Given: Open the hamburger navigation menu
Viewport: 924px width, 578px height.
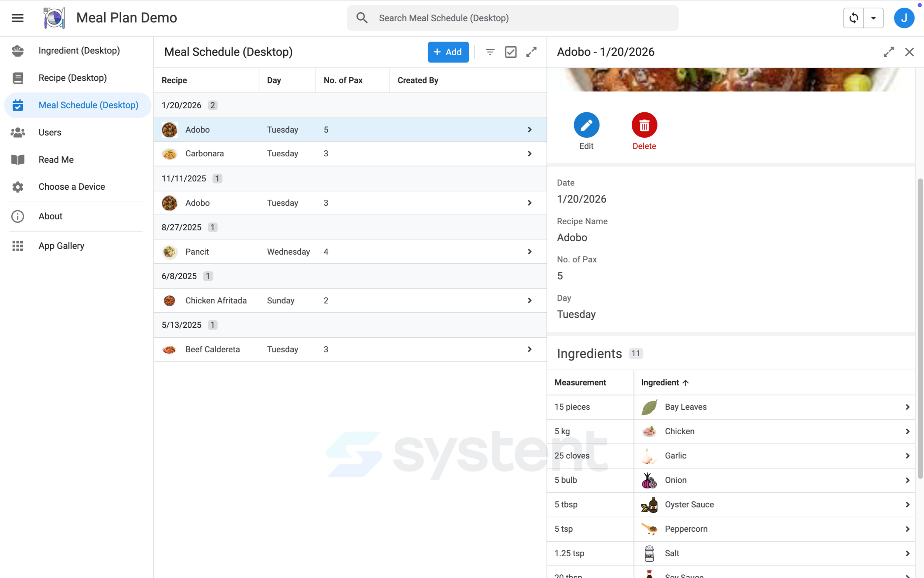Looking at the screenshot, I should tap(18, 18).
